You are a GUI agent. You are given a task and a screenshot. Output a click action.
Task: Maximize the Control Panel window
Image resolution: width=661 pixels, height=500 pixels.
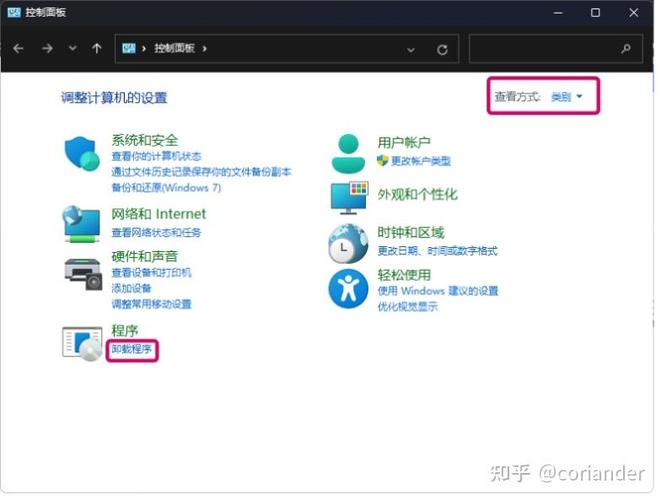click(595, 13)
